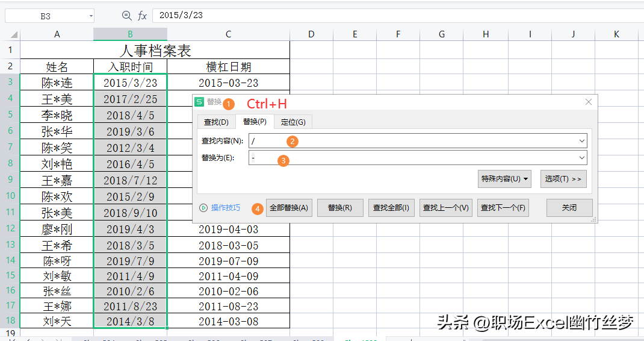Click the name cell 刘*天
The image size is (644, 341).
pos(57,321)
